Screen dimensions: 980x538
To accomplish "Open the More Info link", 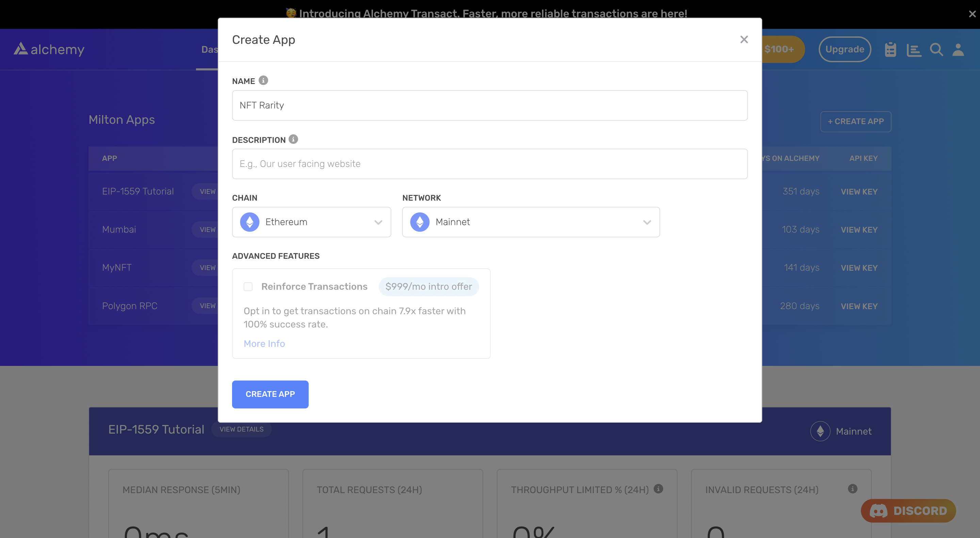I will 264,344.
